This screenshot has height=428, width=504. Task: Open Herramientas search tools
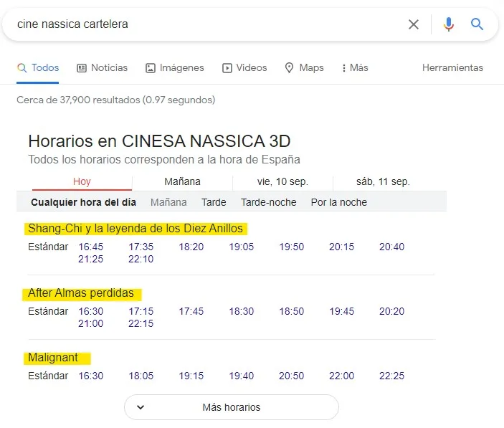[452, 68]
